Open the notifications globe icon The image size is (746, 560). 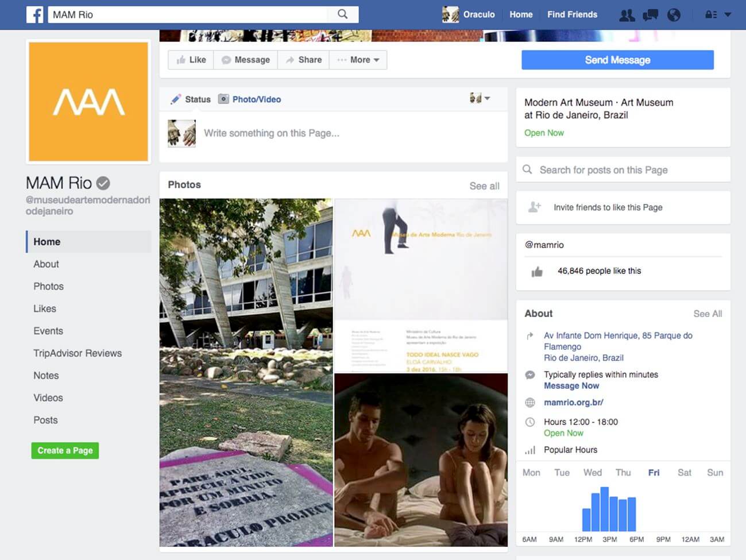(x=674, y=15)
